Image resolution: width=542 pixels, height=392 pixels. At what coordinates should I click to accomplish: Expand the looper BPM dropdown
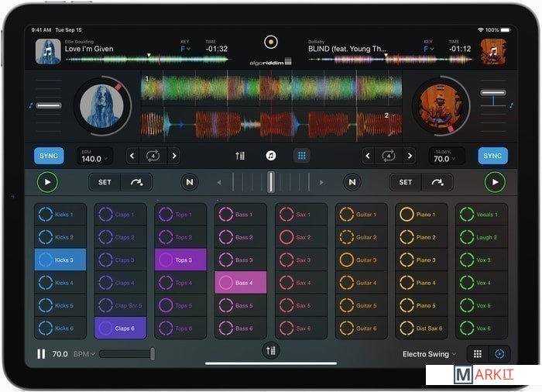(84, 354)
